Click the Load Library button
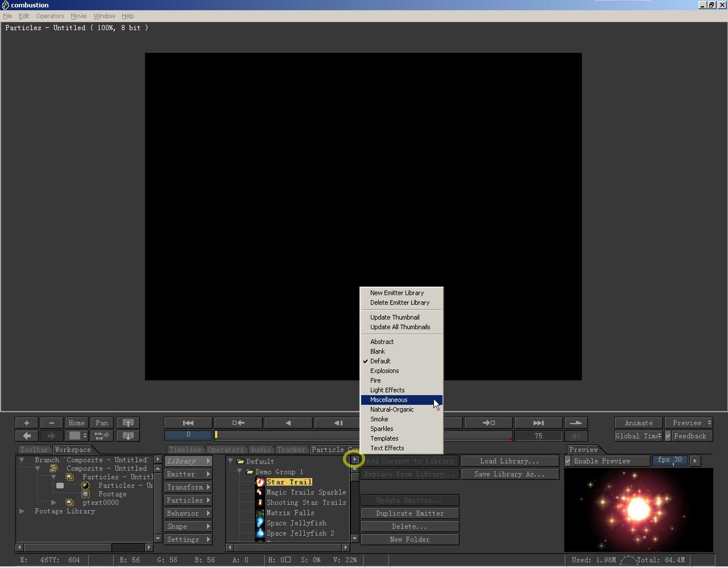Viewport: 728px width, 568px height. click(509, 461)
